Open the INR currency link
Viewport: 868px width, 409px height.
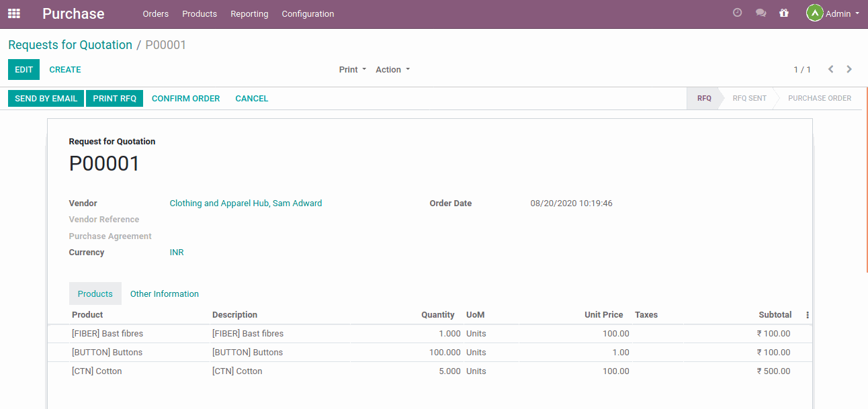tap(176, 252)
